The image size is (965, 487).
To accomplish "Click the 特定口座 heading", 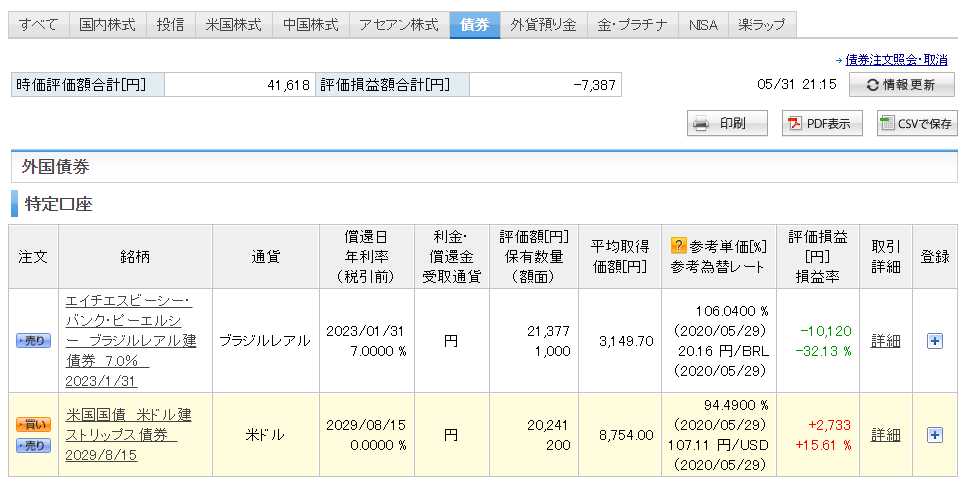I will [x=58, y=204].
